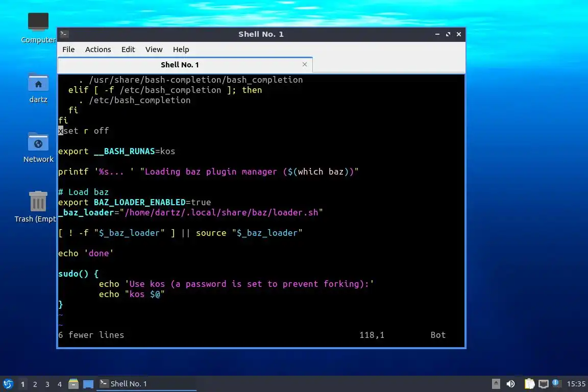Switch to virtual desktop 2
The width and height of the screenshot is (588, 392).
[x=35, y=384]
